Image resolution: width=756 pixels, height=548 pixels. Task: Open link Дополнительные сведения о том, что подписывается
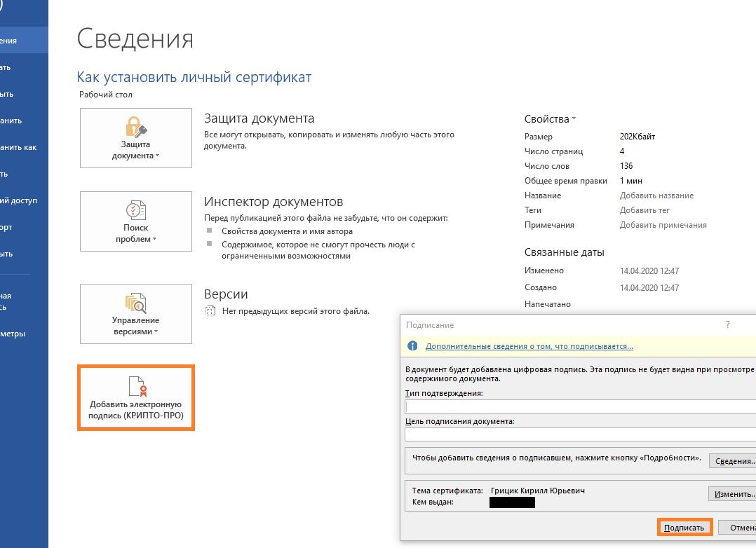[529, 346]
